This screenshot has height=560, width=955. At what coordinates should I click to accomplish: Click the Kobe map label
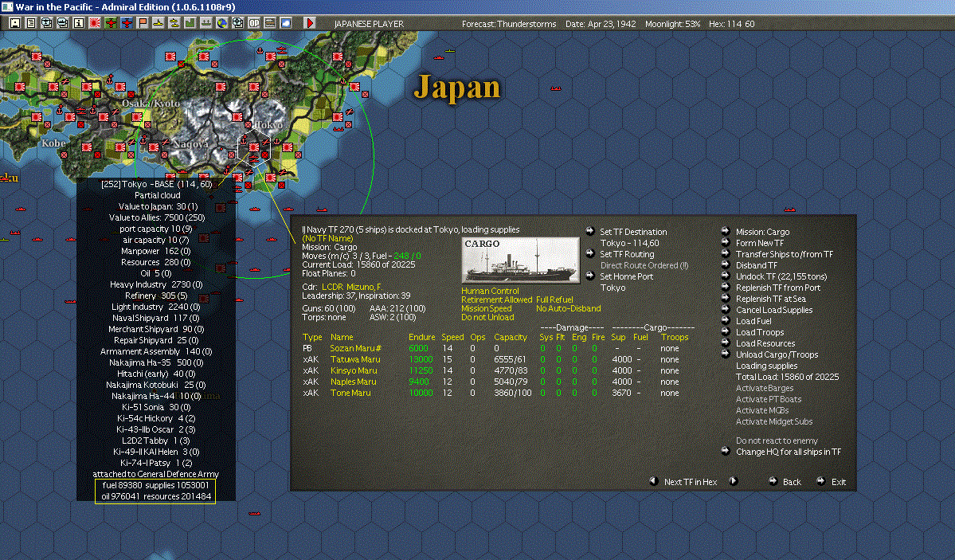coord(53,143)
